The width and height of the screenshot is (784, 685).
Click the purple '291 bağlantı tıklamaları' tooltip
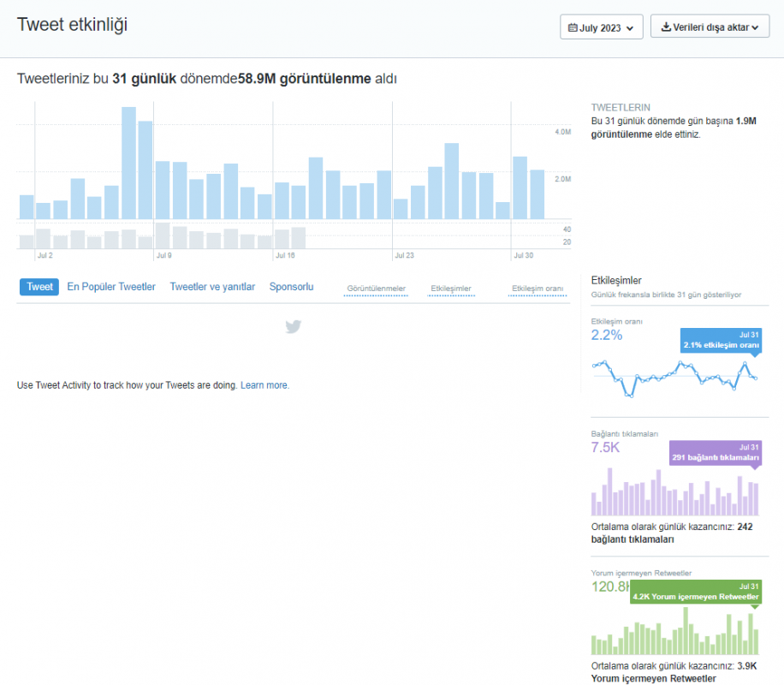point(716,453)
